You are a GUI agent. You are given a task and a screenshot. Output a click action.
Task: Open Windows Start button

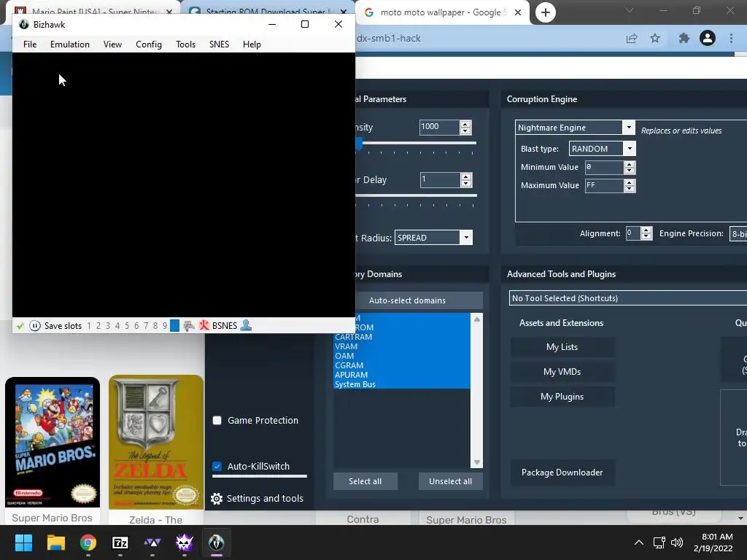pos(23,542)
